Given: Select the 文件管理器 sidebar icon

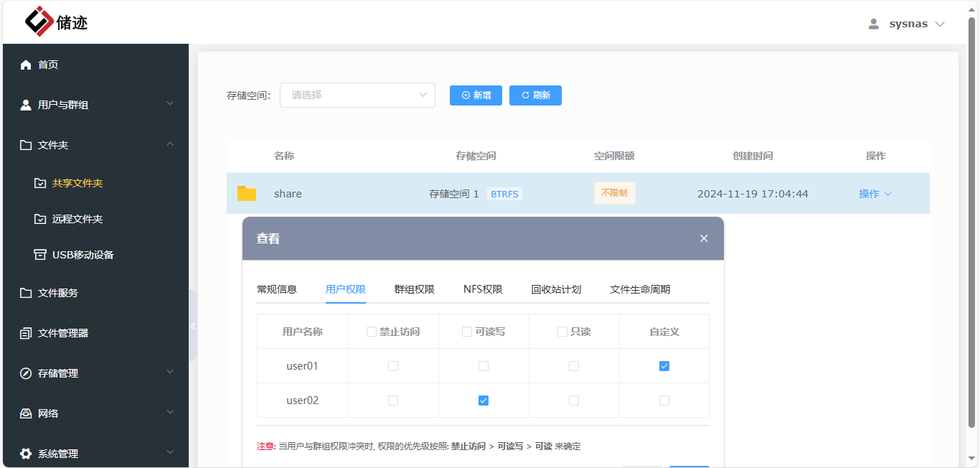Looking at the screenshot, I should pos(24,333).
